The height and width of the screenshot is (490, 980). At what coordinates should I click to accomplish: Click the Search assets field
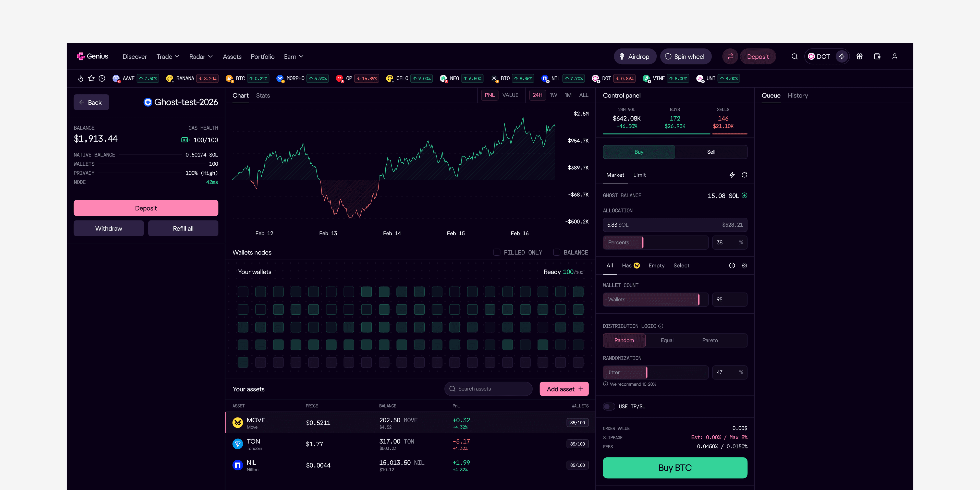[x=488, y=389]
